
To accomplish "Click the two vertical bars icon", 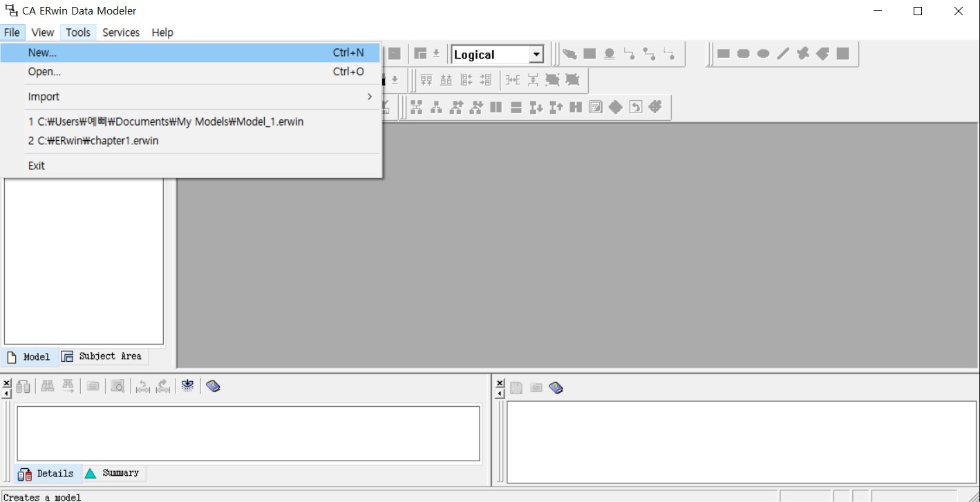I will click(x=496, y=107).
